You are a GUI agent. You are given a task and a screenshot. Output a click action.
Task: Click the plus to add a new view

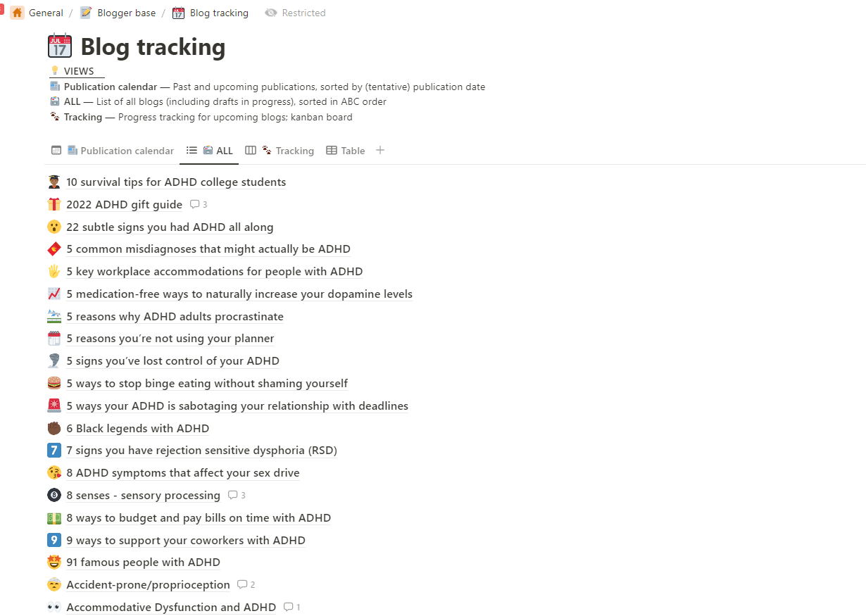click(x=379, y=150)
